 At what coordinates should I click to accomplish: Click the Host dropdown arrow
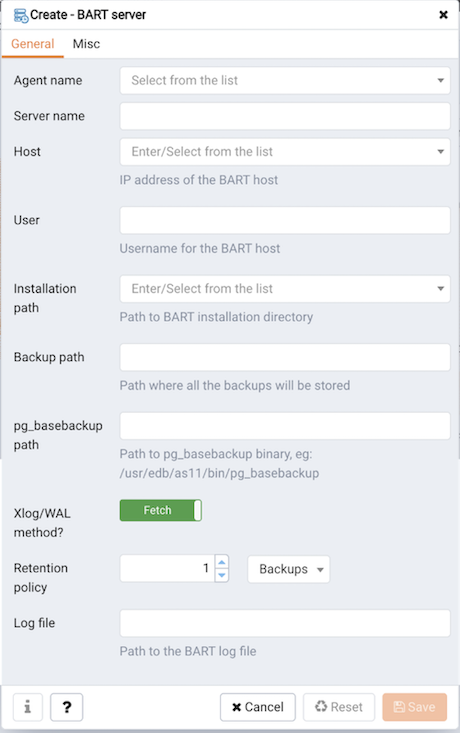click(x=440, y=151)
